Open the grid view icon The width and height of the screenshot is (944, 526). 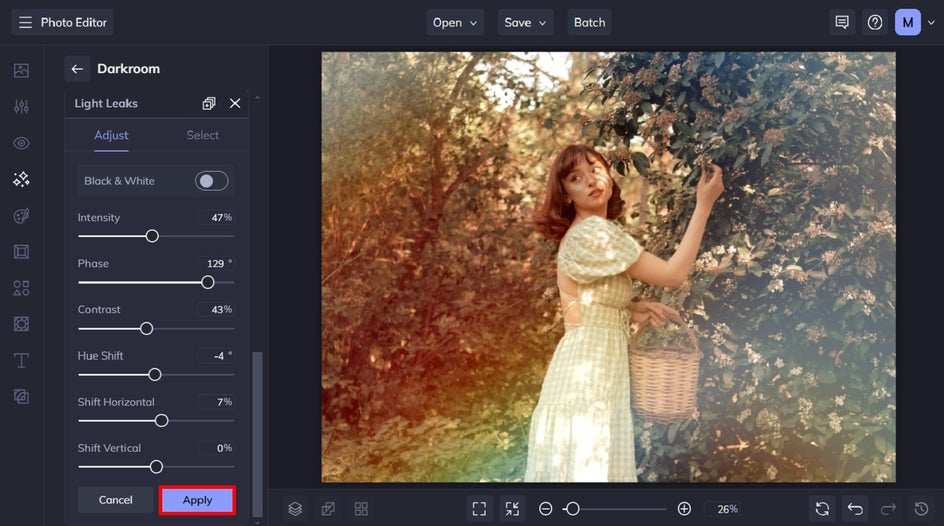click(361, 509)
